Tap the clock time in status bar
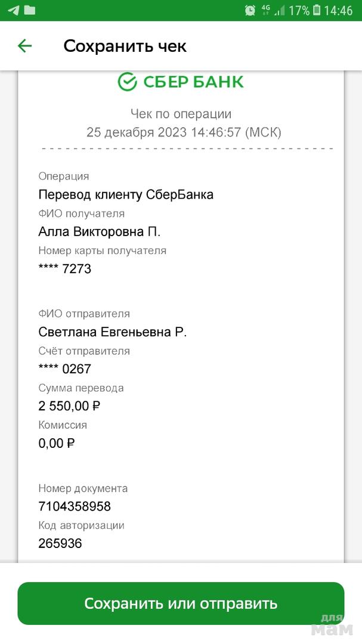The image size is (362, 644). pyautogui.click(x=339, y=10)
